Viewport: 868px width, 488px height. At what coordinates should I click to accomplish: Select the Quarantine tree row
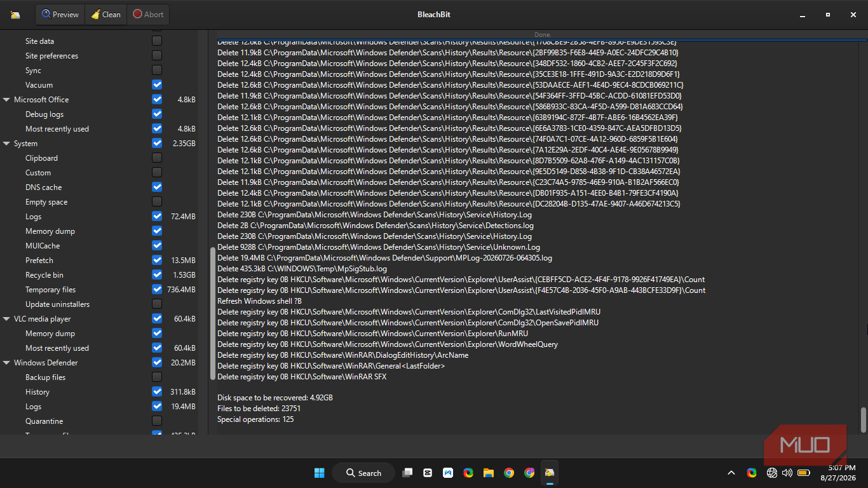pos(98,421)
